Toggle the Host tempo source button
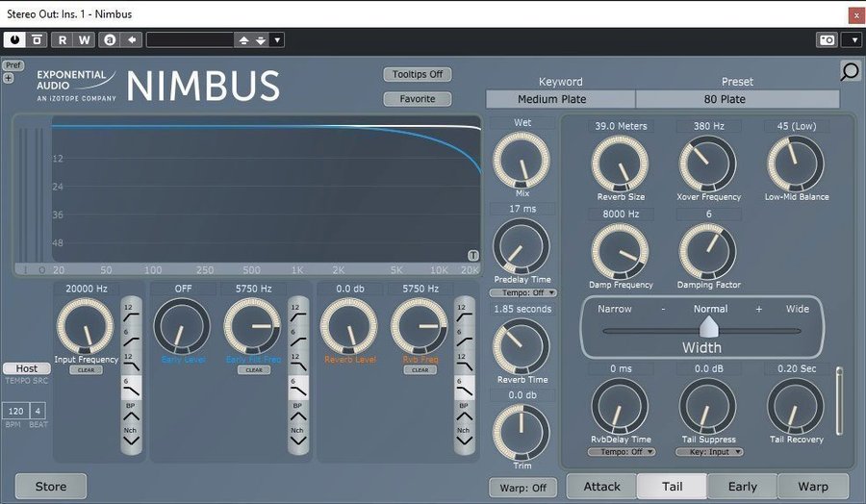 click(x=27, y=368)
